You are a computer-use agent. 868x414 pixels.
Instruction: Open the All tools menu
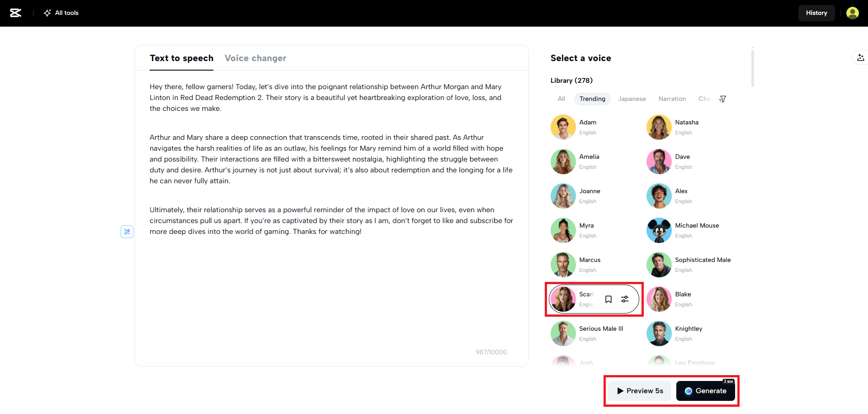61,13
